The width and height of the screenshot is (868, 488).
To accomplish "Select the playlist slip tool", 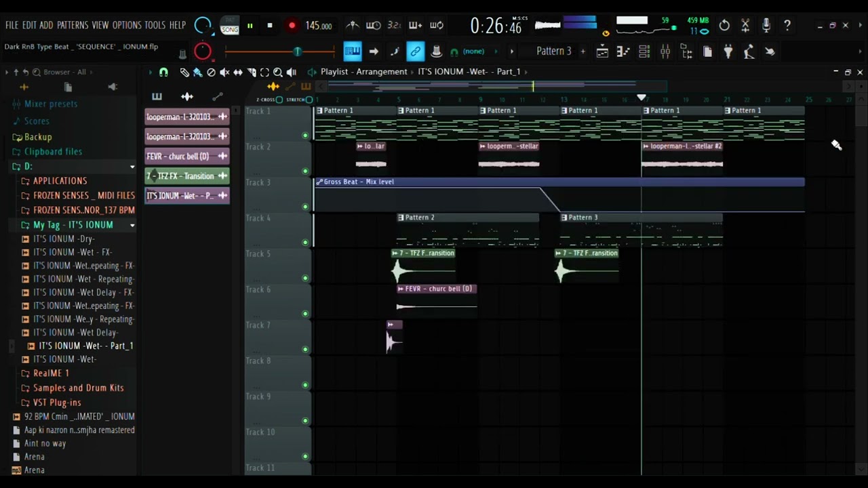I will 238,72.
